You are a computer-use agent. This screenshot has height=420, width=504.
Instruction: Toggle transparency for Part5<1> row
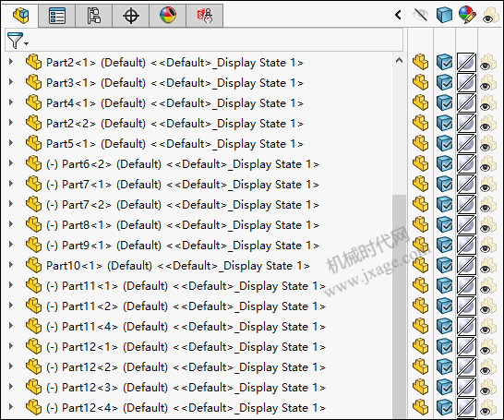pos(489,143)
